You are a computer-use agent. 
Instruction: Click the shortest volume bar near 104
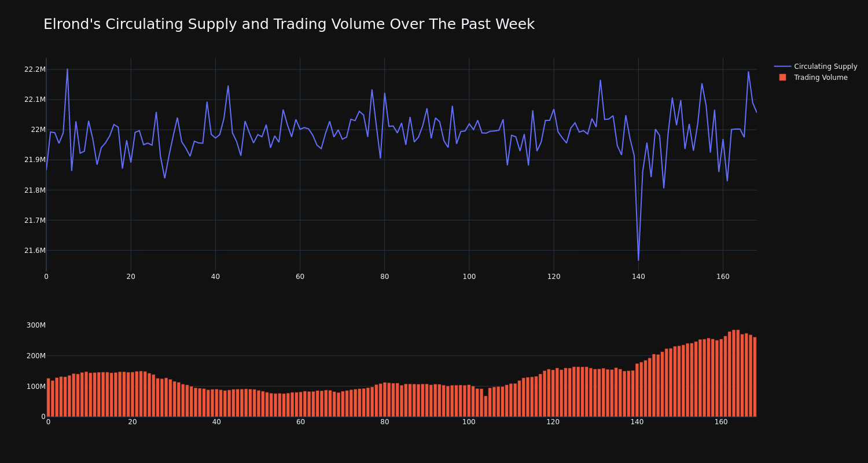click(486, 406)
